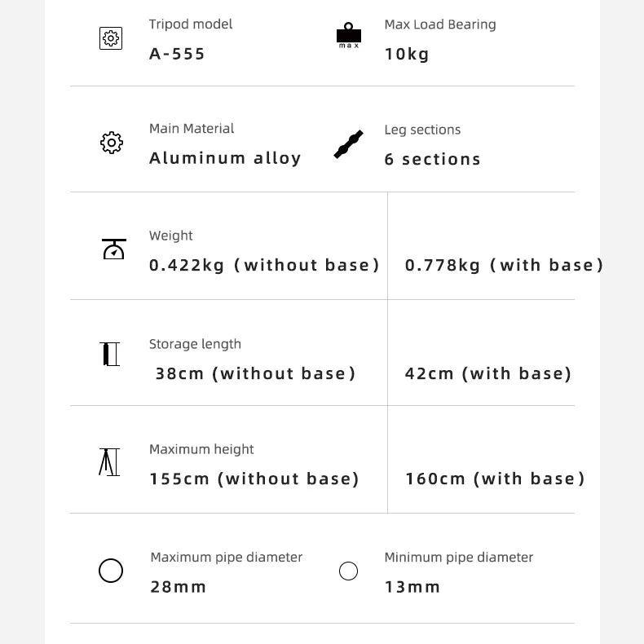The height and width of the screenshot is (644, 644).
Task: Click the 0.422kg without base weight
Action: pos(264,265)
